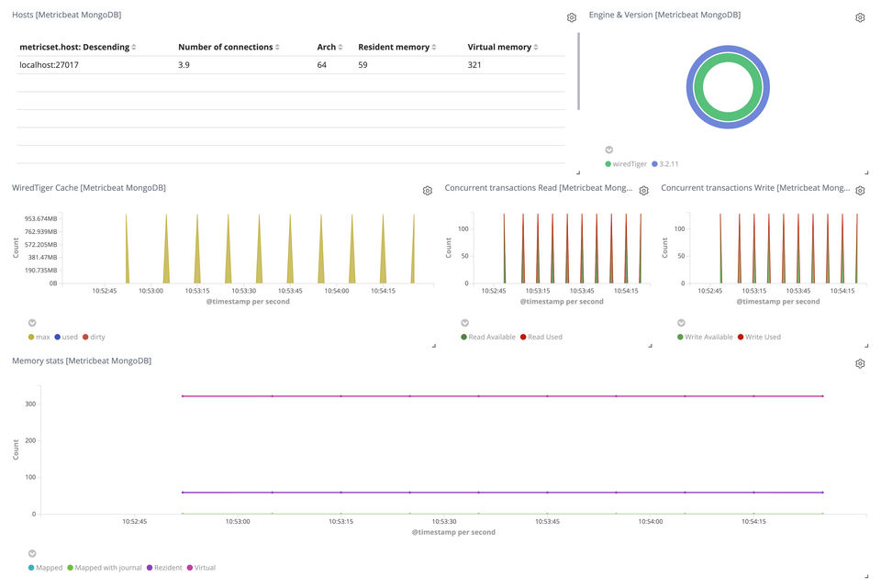Viewport: 881px width, 588px height.
Task: Open settings gear for Engine & Version panel
Action: (x=860, y=18)
